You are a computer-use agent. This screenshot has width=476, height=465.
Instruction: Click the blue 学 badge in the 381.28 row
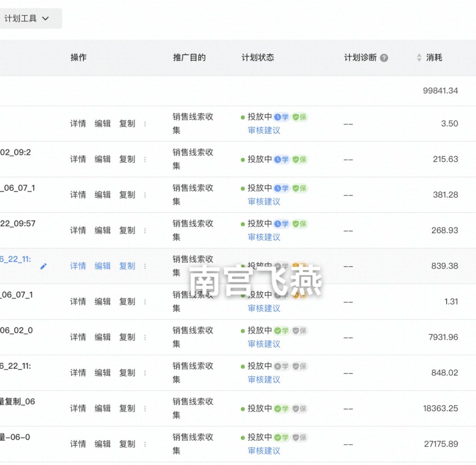(x=282, y=188)
